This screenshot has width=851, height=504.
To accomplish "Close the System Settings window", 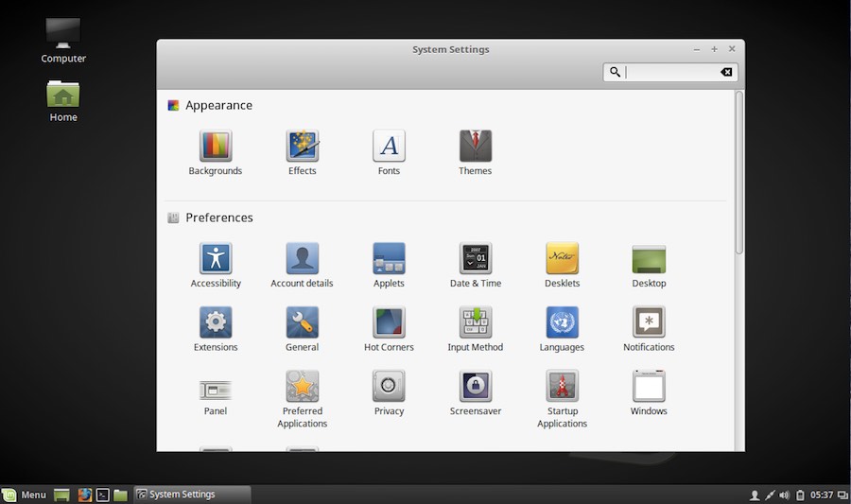I will pos(732,49).
